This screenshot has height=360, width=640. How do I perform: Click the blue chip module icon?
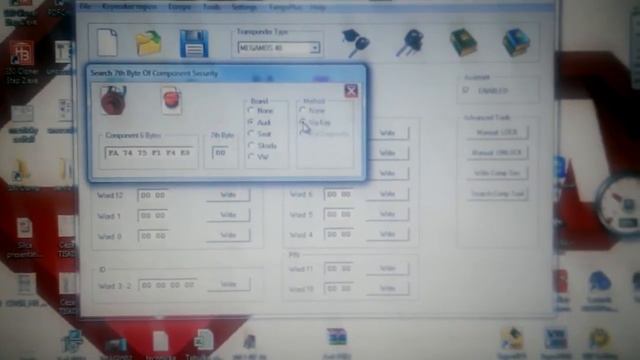tap(516, 42)
